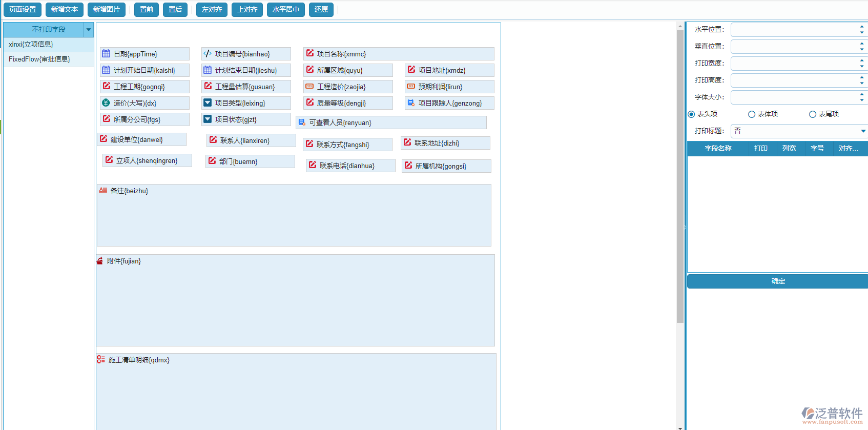Screen dimensions: 868x430
Task: Click the person icon beside 项目跟踪人{genzong}
Action: tap(411, 103)
